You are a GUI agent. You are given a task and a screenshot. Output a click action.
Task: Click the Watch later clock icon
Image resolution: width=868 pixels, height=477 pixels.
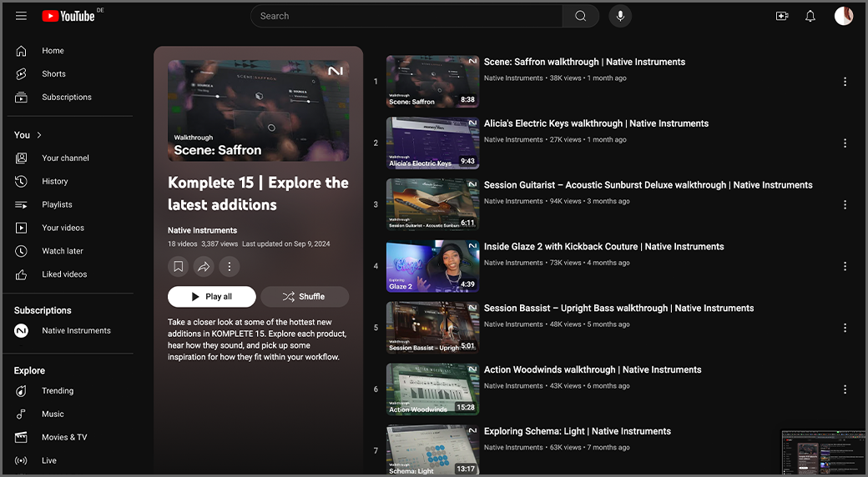21,251
